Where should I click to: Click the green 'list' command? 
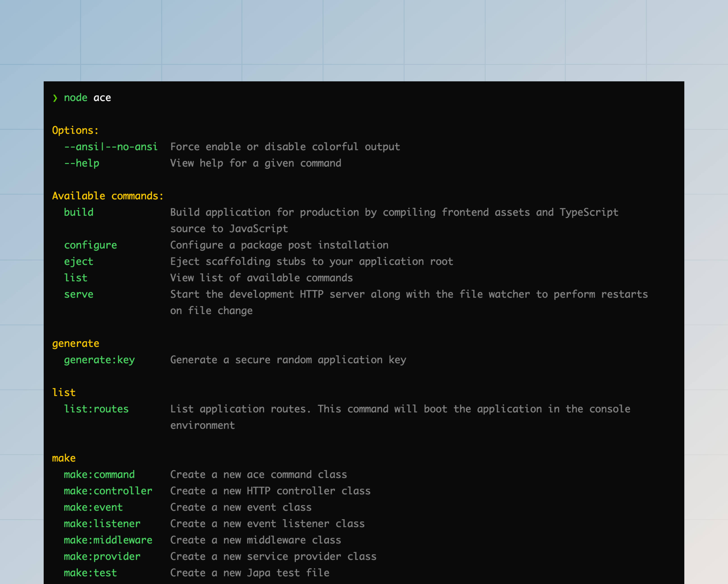[x=76, y=278]
